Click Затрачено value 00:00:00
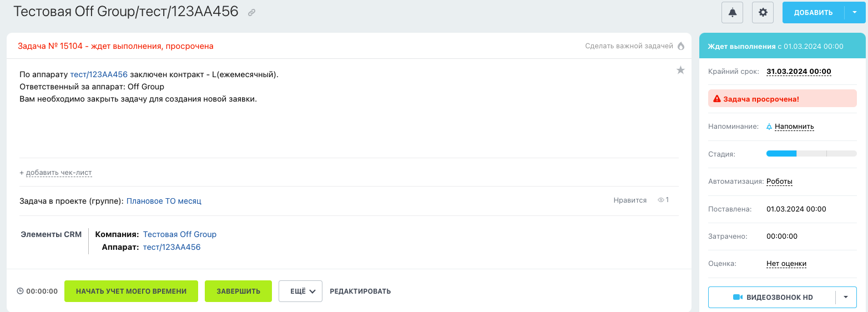The image size is (868, 312). tap(782, 236)
